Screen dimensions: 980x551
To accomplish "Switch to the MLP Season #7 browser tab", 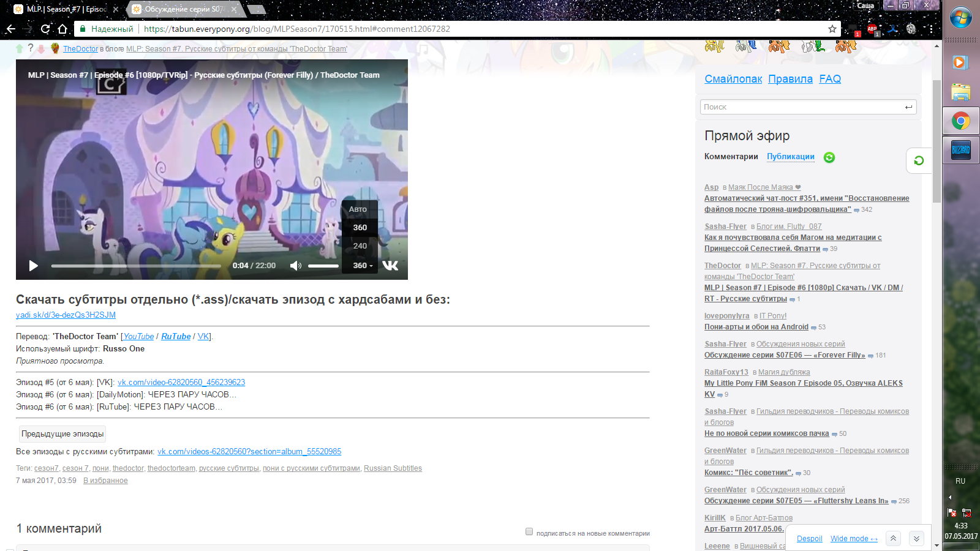I will pos(66,9).
